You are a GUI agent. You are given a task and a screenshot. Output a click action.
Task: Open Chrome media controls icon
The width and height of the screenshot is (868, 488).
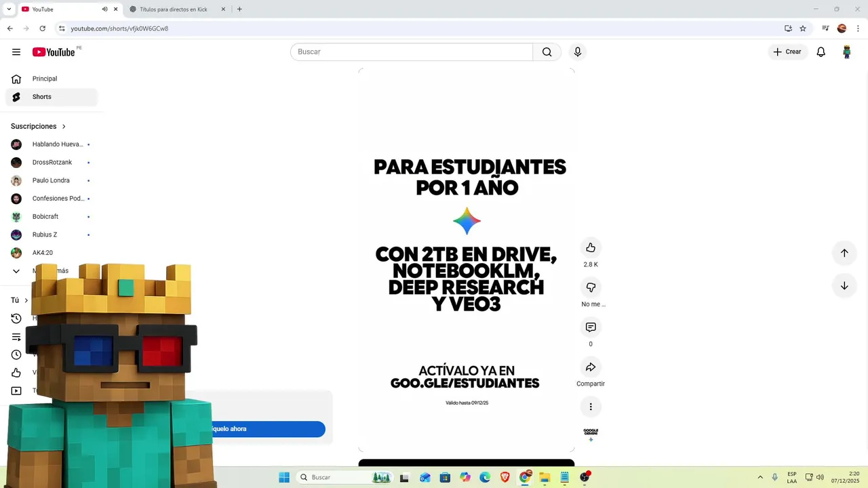[825, 28]
